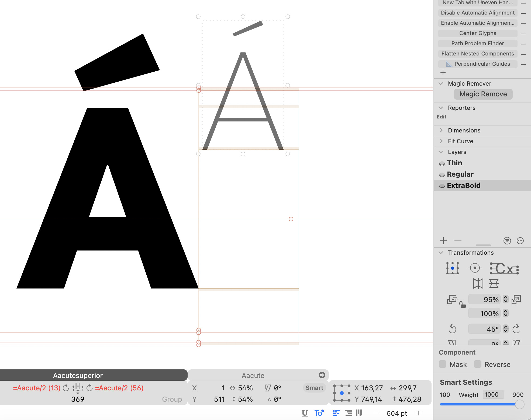Enable the Reverse checkbox
This screenshot has height=420, width=531.
pyautogui.click(x=478, y=364)
